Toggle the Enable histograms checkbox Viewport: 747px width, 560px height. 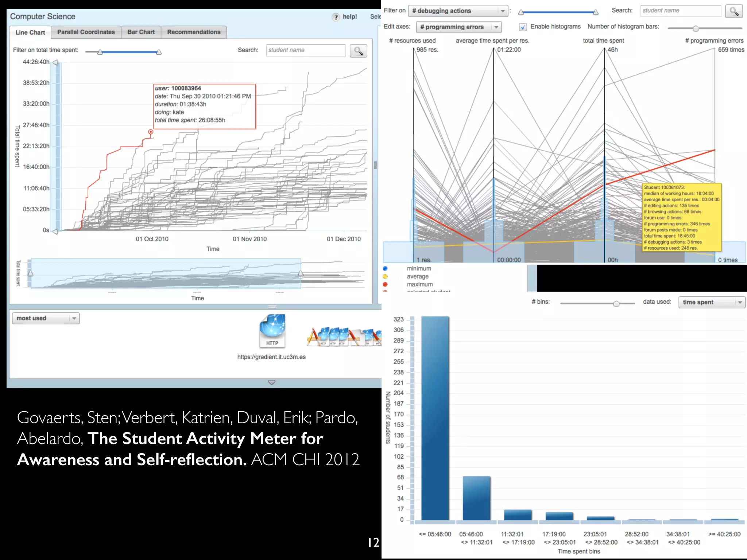click(523, 27)
